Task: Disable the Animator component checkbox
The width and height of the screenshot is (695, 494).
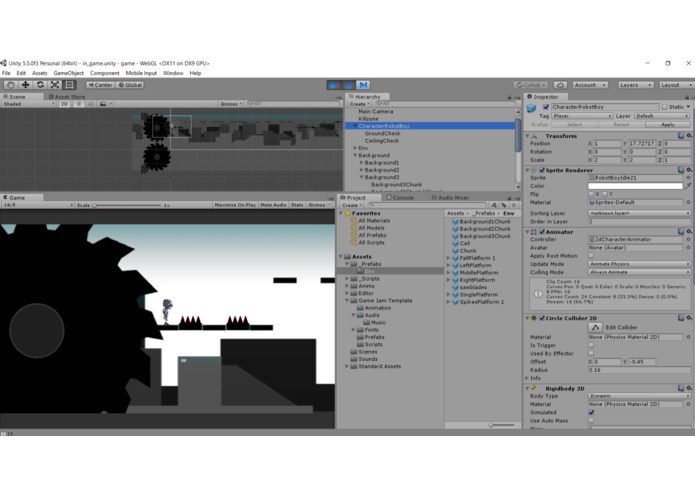Action: coord(542,232)
